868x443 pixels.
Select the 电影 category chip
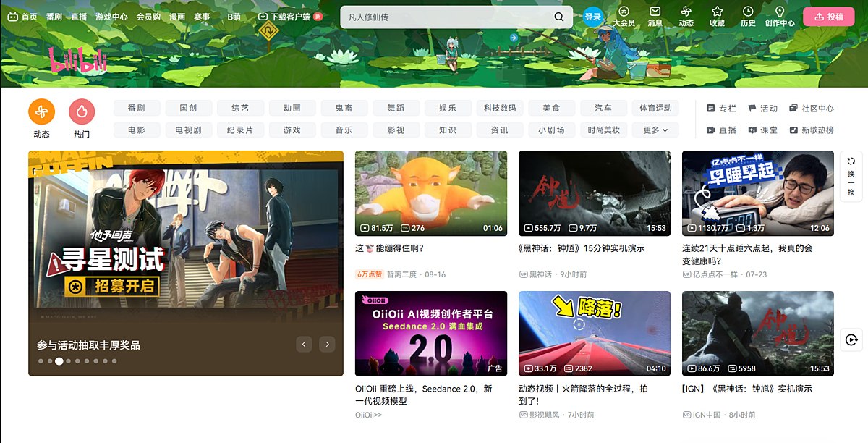(136, 130)
